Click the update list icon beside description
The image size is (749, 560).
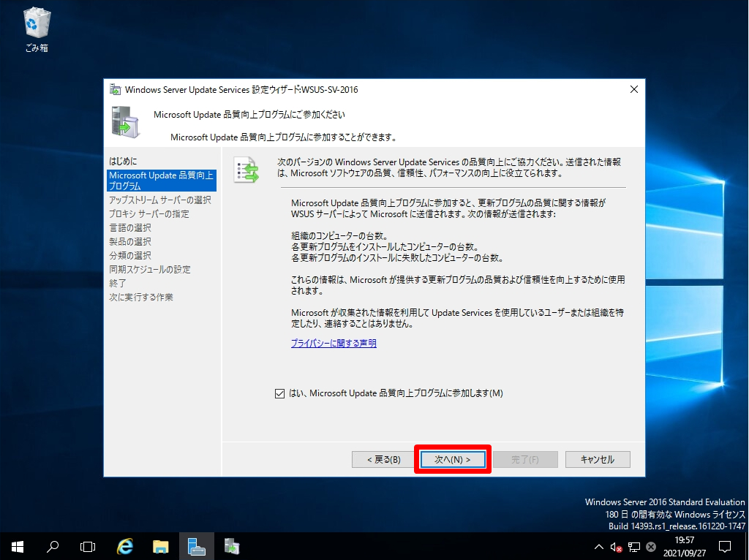click(246, 170)
